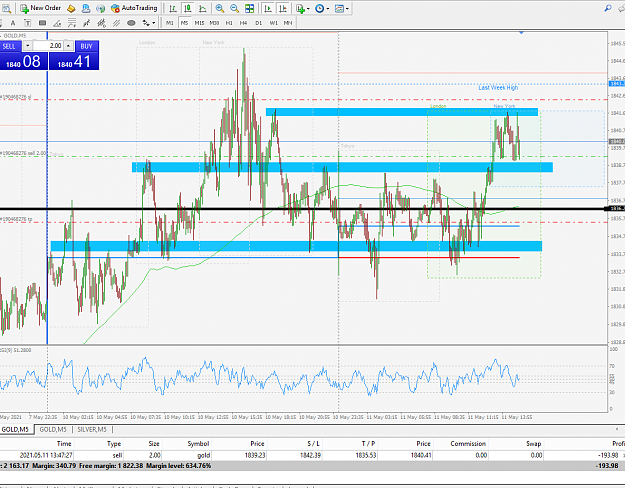The image size is (625, 488).
Task: Sort orders by Time column header
Action: click(x=64, y=443)
